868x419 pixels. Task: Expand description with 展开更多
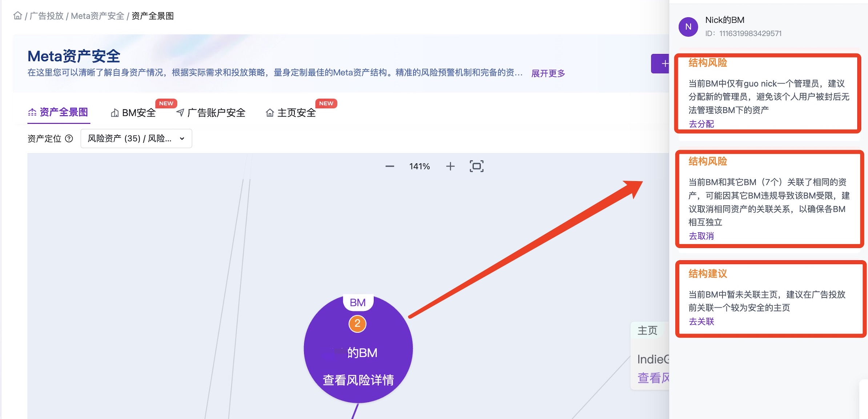click(548, 73)
